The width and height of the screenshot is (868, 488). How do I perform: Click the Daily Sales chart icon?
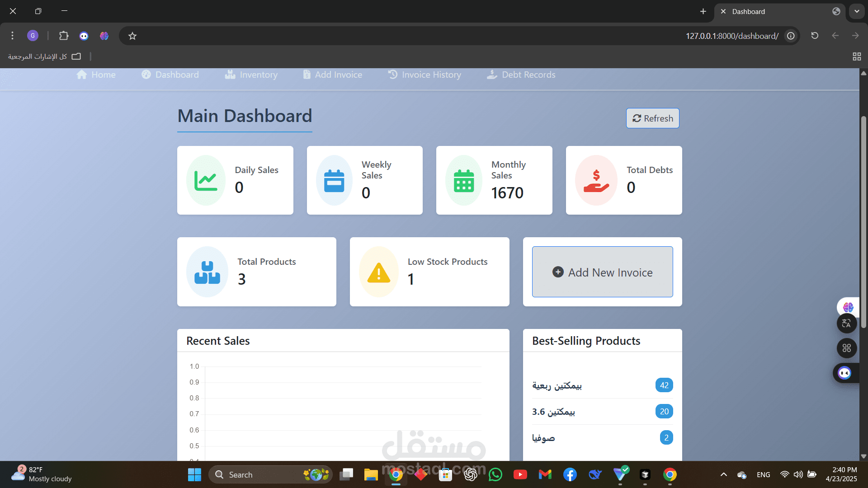206,181
